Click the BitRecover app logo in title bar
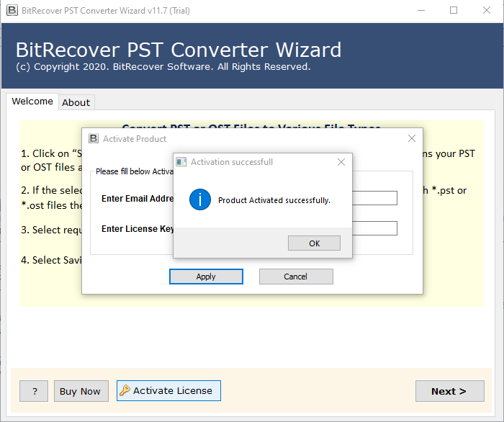Viewport: 504px width, 422px height. coord(12,10)
